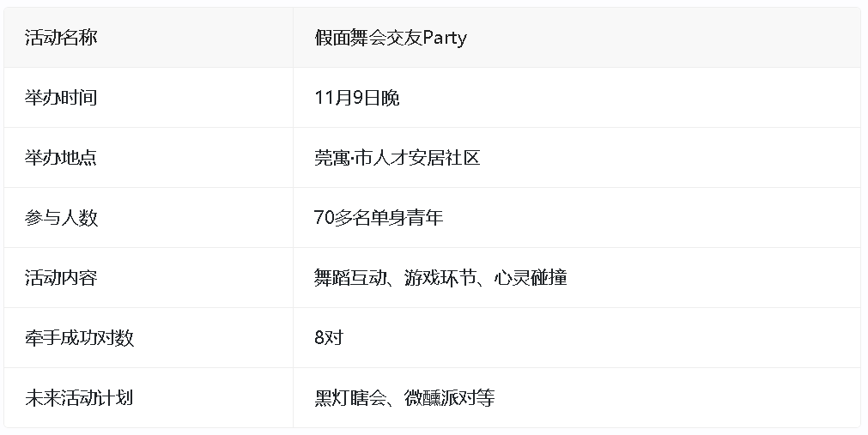Click the 活动名称 label cell
Screen dimensions: 868x435
61,38
